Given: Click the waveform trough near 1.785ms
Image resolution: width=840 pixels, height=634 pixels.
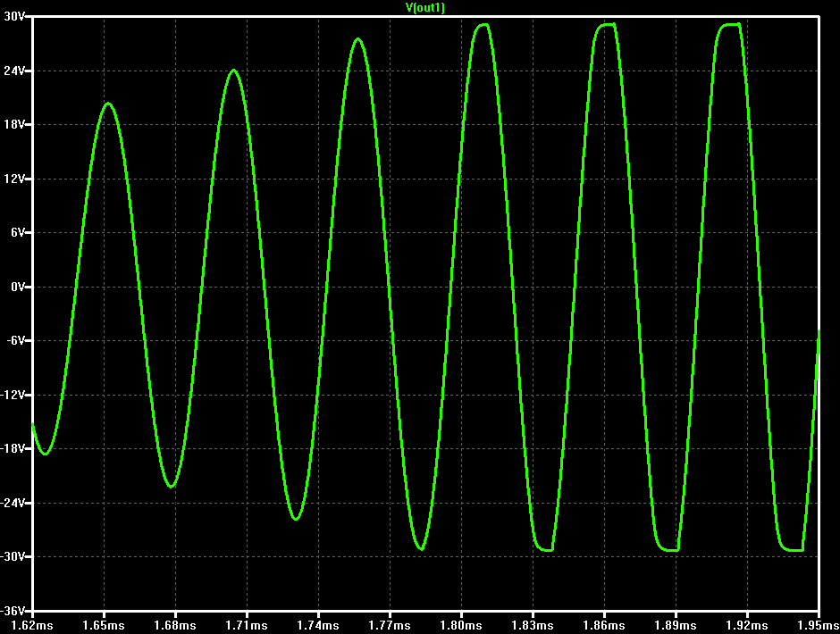Looking at the screenshot, I should [x=422, y=548].
